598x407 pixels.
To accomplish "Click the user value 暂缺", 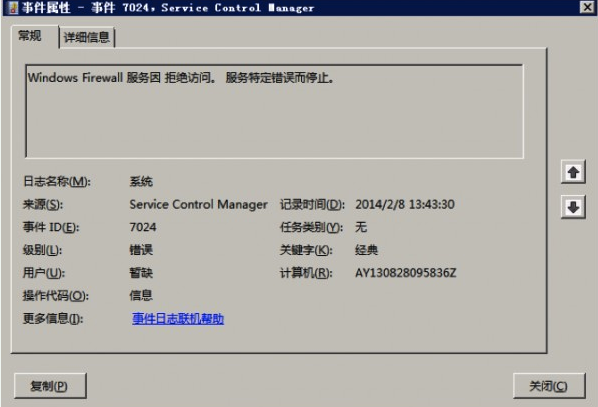I will tap(141, 273).
